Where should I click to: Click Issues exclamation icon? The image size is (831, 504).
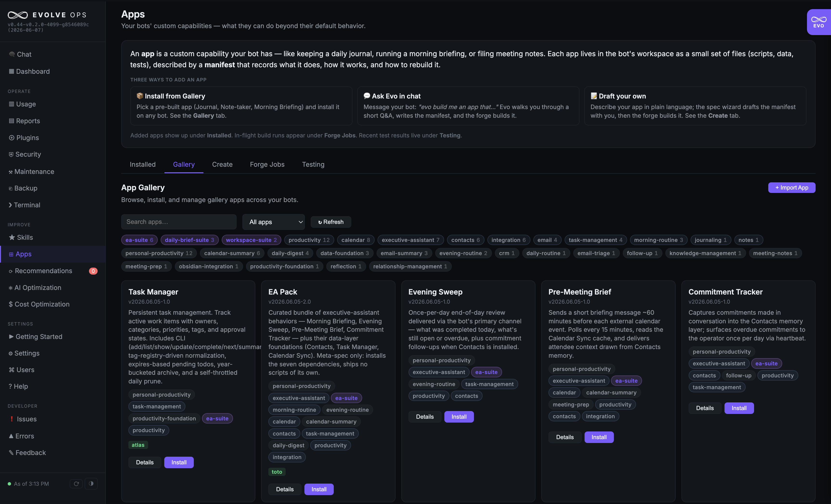(x=12, y=419)
